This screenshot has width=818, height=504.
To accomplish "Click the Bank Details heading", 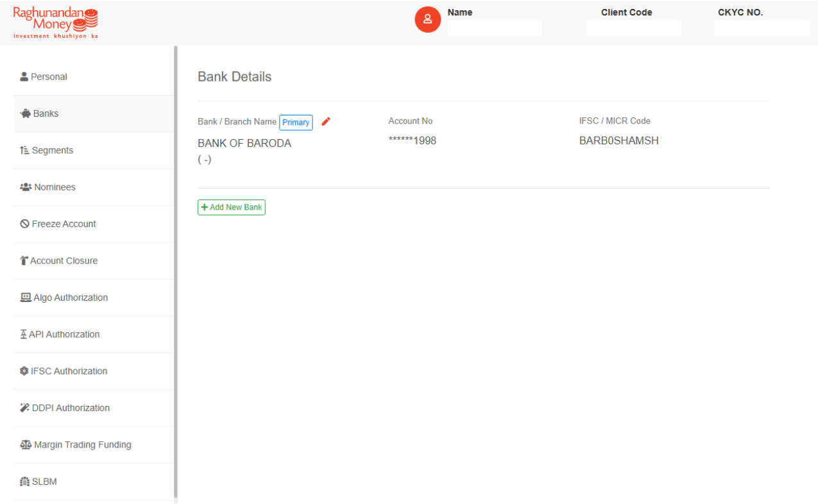I will click(x=235, y=77).
